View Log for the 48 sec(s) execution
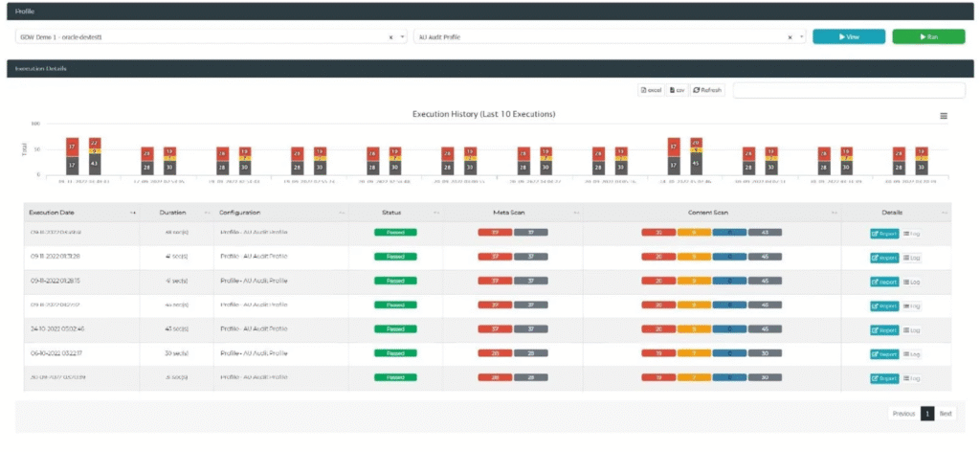Viewport: 980px width, 452px height. pyautogui.click(x=911, y=234)
